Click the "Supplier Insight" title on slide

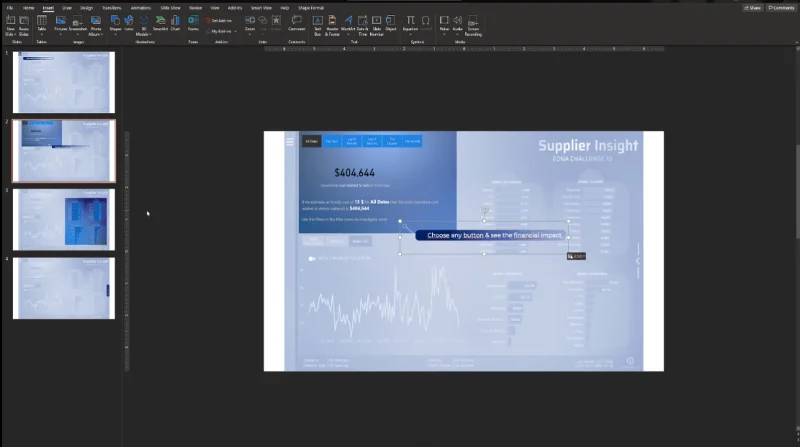pyautogui.click(x=588, y=145)
